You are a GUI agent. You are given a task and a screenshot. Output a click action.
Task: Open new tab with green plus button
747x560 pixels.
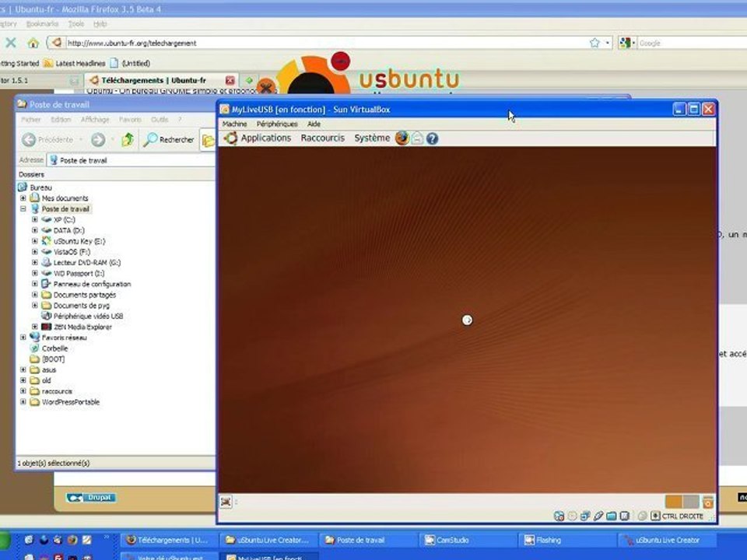point(249,80)
